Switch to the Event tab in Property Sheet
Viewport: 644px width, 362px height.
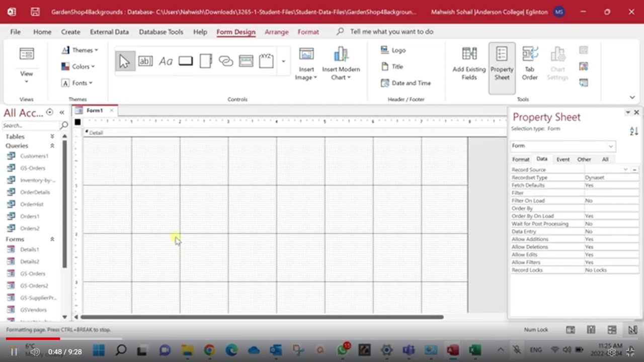coord(563,159)
